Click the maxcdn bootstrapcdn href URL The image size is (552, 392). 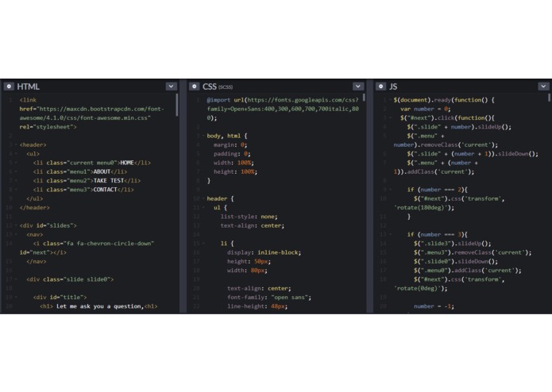tap(91, 113)
